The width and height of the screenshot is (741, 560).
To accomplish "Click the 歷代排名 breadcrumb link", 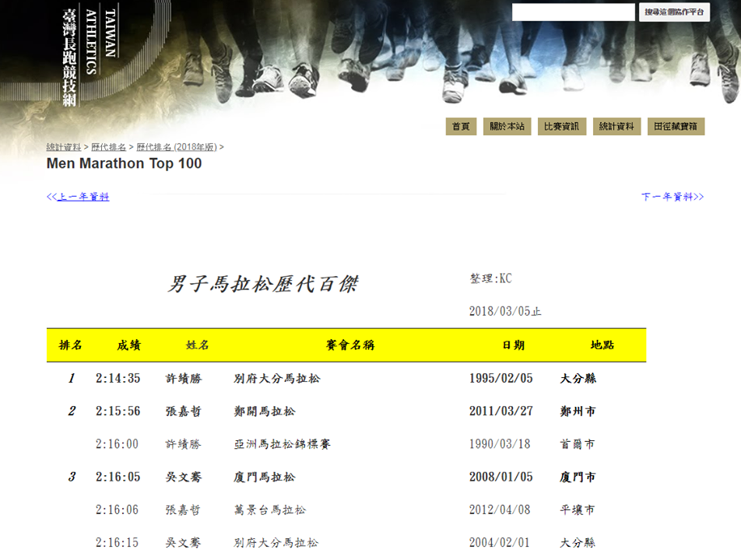I will pyautogui.click(x=109, y=147).
